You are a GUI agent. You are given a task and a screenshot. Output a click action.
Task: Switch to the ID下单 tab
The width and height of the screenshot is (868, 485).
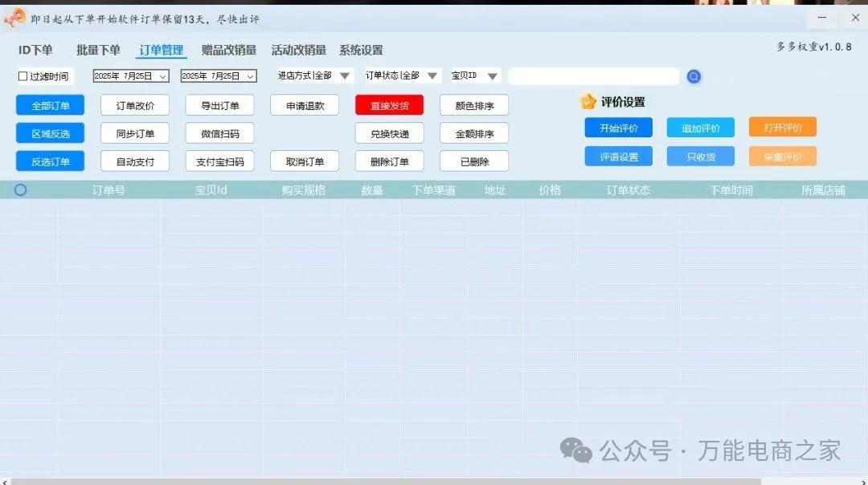click(35, 50)
